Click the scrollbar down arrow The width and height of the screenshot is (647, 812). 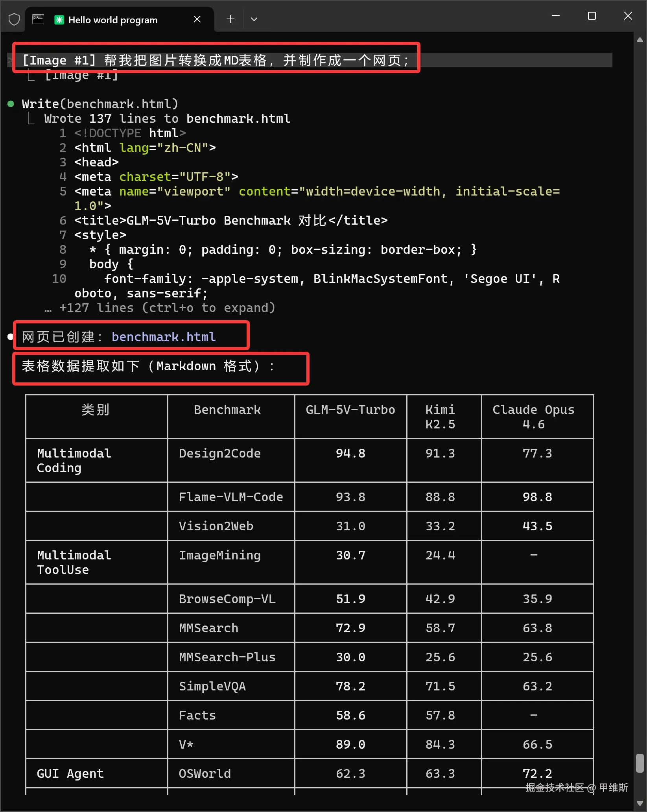click(x=640, y=803)
